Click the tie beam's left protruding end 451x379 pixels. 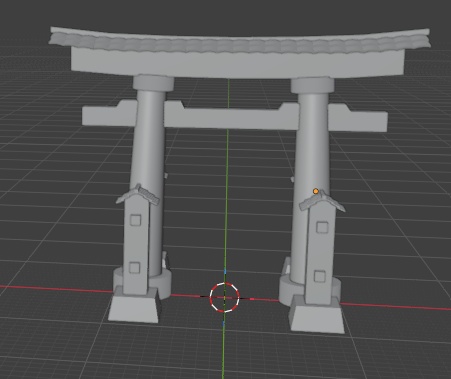tap(109, 115)
